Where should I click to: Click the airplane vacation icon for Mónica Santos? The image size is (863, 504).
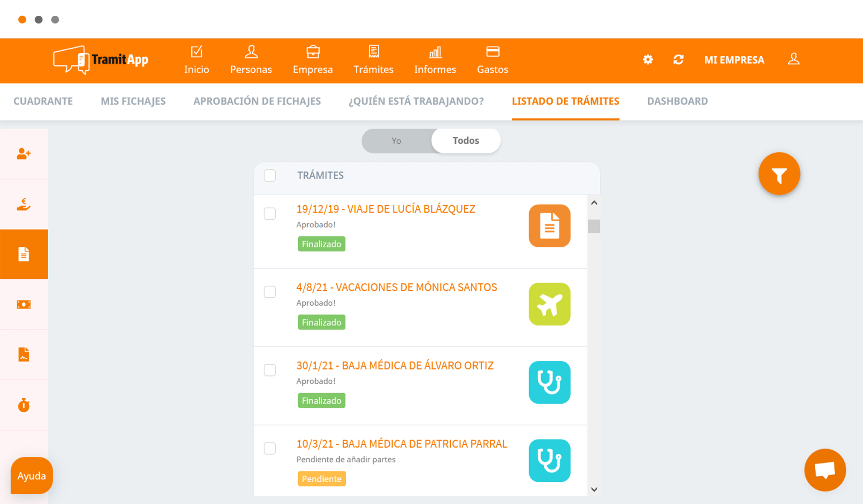tap(549, 304)
